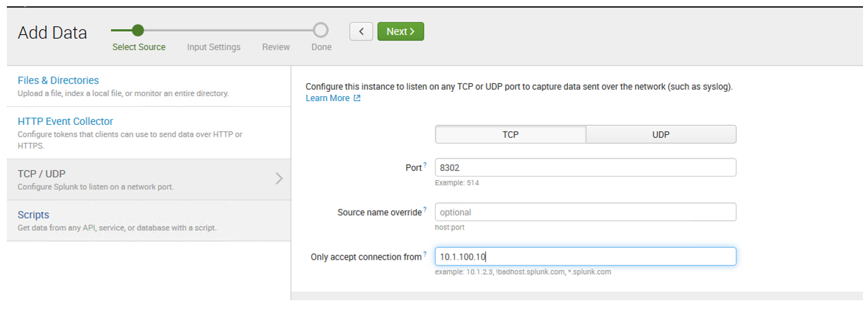
Task: Click 'Upload a file, index a local file' description
Action: (123, 94)
